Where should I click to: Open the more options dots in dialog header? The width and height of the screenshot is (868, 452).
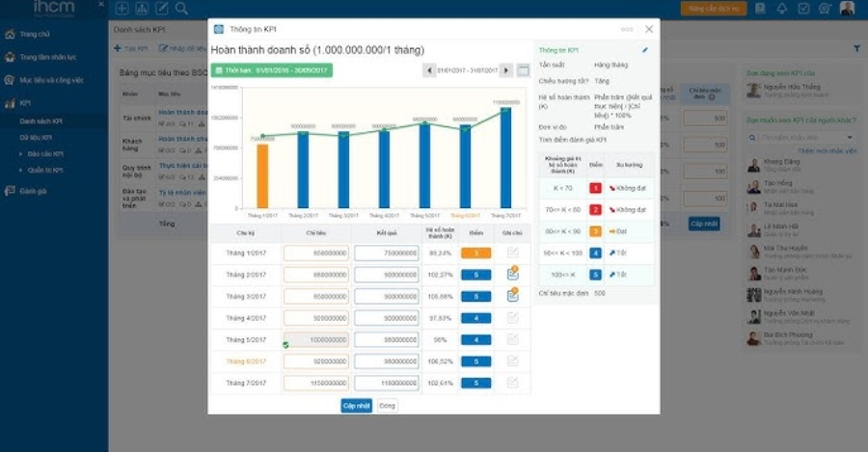(x=627, y=29)
